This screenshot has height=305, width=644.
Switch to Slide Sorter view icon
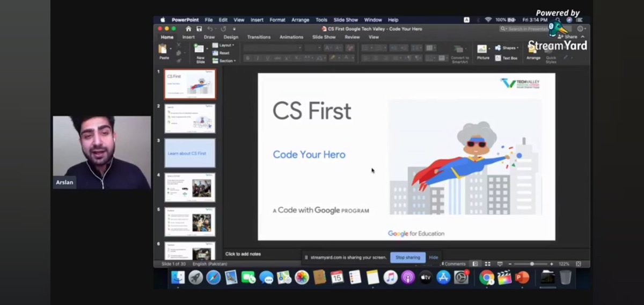pyautogui.click(x=487, y=264)
